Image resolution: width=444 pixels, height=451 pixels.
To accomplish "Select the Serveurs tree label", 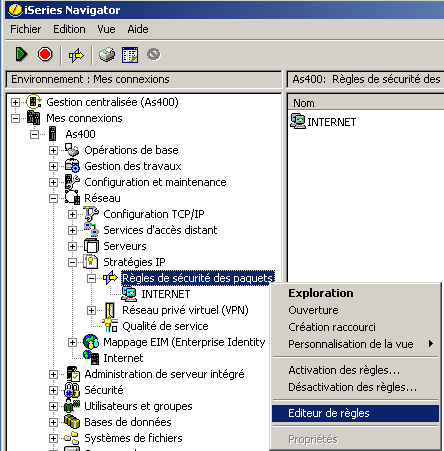I will 125,246.
